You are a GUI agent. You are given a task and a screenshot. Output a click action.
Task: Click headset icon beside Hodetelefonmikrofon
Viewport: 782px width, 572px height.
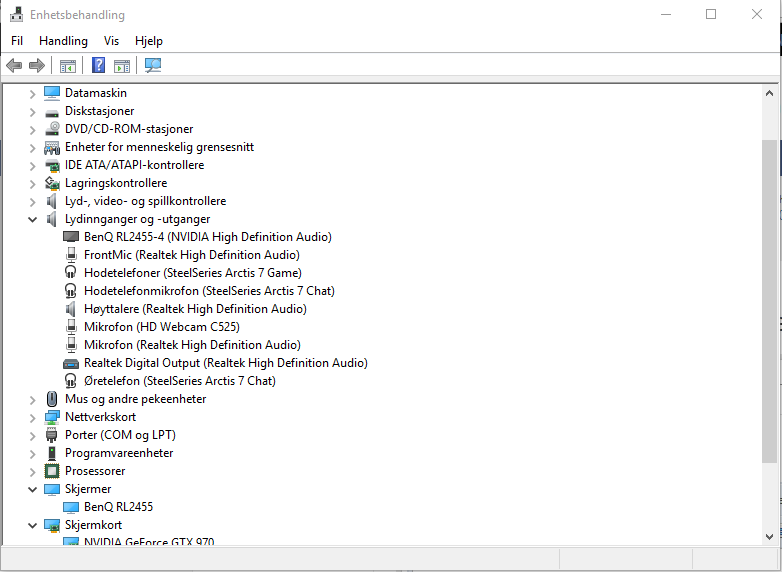71,290
